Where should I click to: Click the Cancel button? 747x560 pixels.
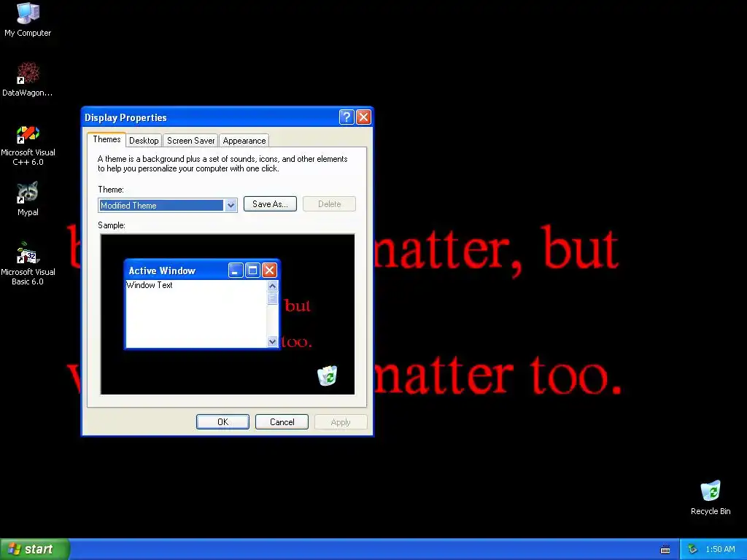[282, 422]
